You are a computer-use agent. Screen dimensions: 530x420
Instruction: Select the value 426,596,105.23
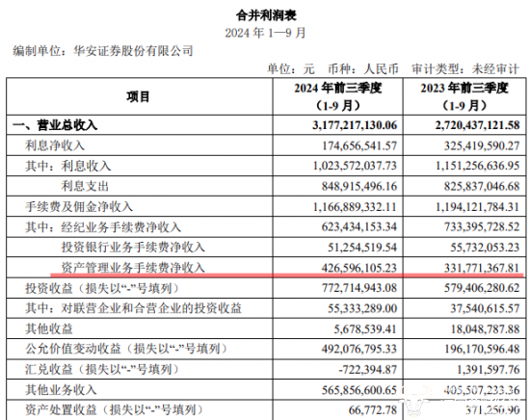pyautogui.click(x=359, y=268)
